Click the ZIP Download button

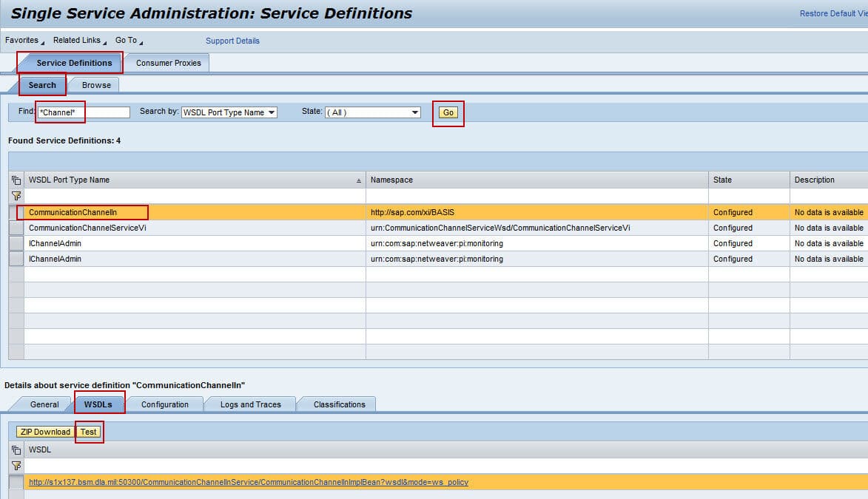(x=45, y=432)
